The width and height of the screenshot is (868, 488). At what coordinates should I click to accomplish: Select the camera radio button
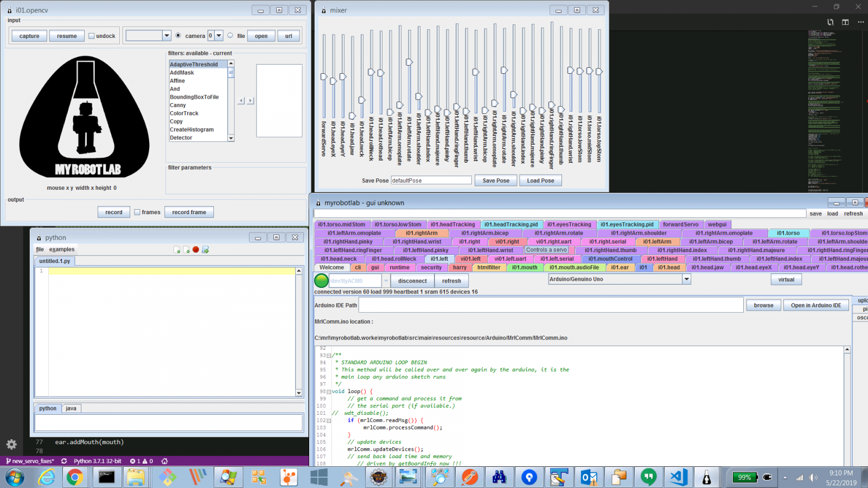[178, 35]
